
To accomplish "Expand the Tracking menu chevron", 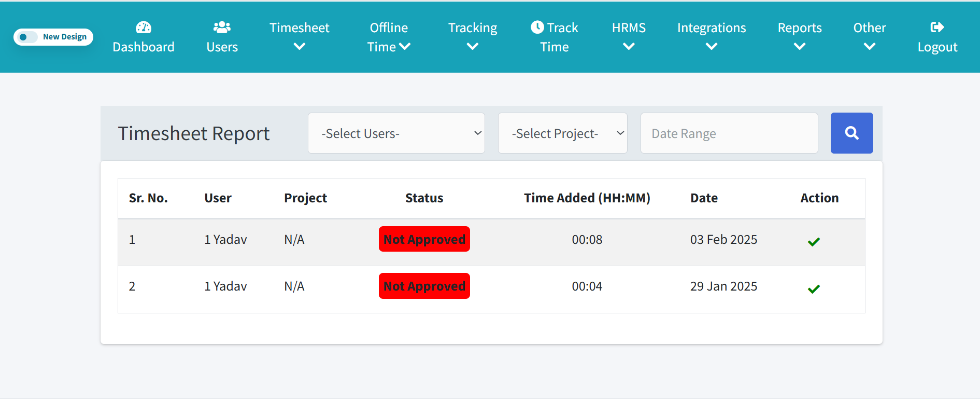I will [x=472, y=47].
